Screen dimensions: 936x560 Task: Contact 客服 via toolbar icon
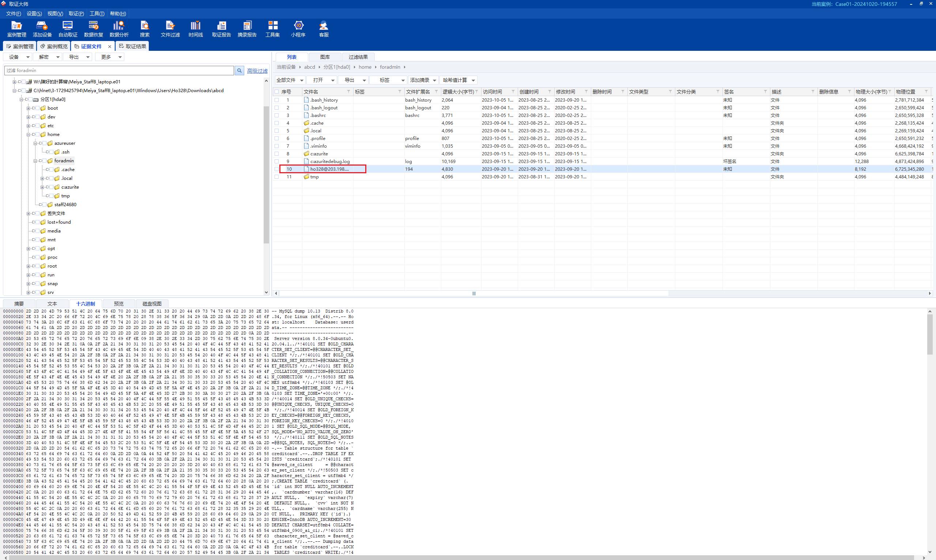coord(324,29)
